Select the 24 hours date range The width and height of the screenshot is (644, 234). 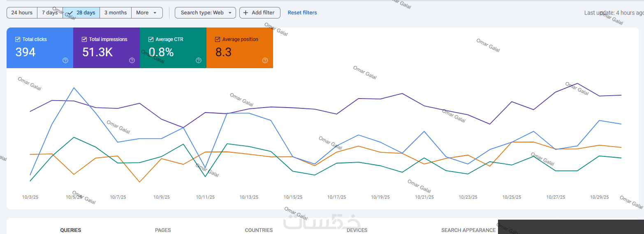[22, 13]
